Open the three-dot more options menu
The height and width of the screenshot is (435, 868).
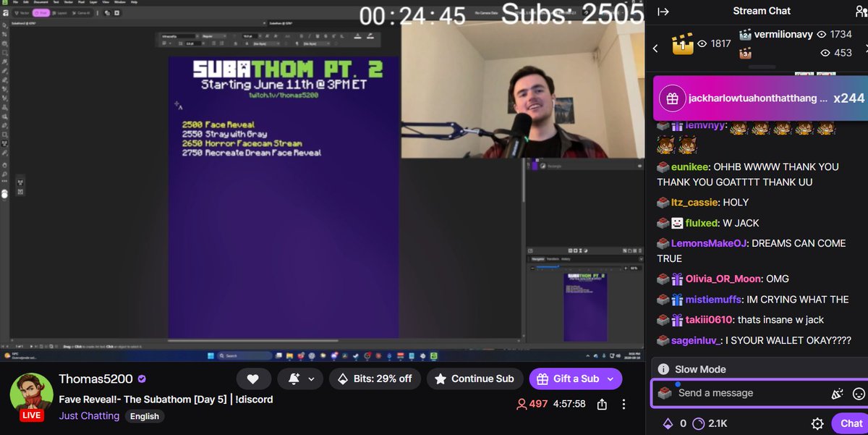(624, 404)
